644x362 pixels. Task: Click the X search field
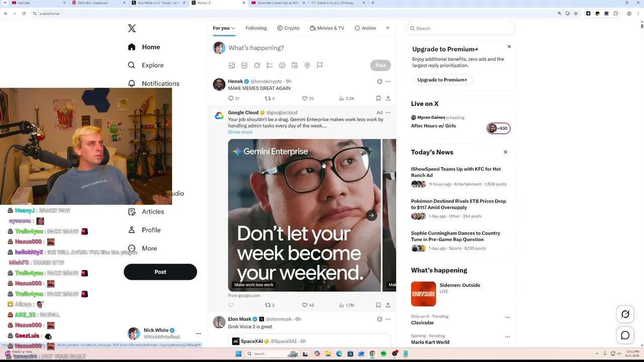(460, 29)
